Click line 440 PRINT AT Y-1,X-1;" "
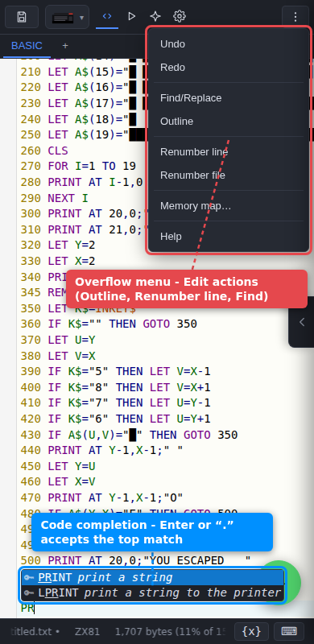314x644 pixels. coord(102,451)
